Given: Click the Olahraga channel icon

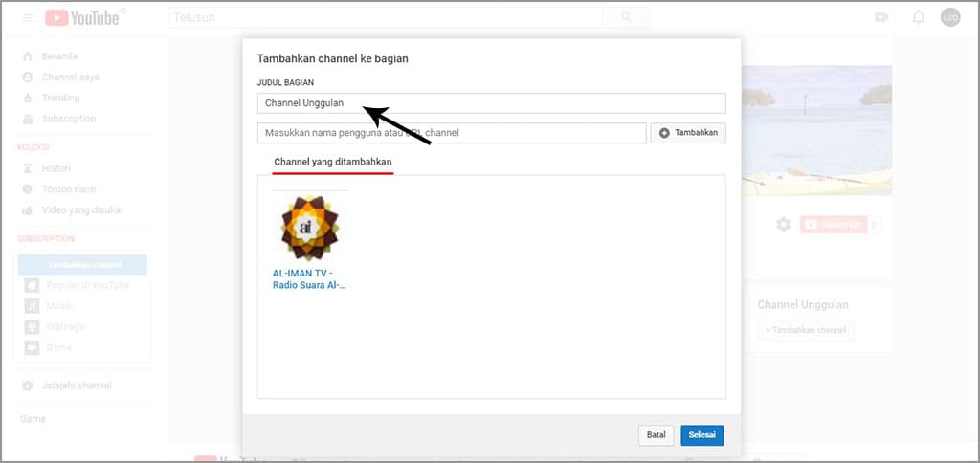Looking at the screenshot, I should coord(32,327).
